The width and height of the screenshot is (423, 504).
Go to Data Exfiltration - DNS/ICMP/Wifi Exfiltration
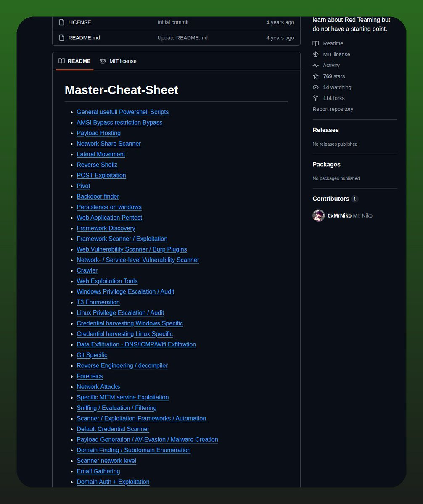[136, 344]
